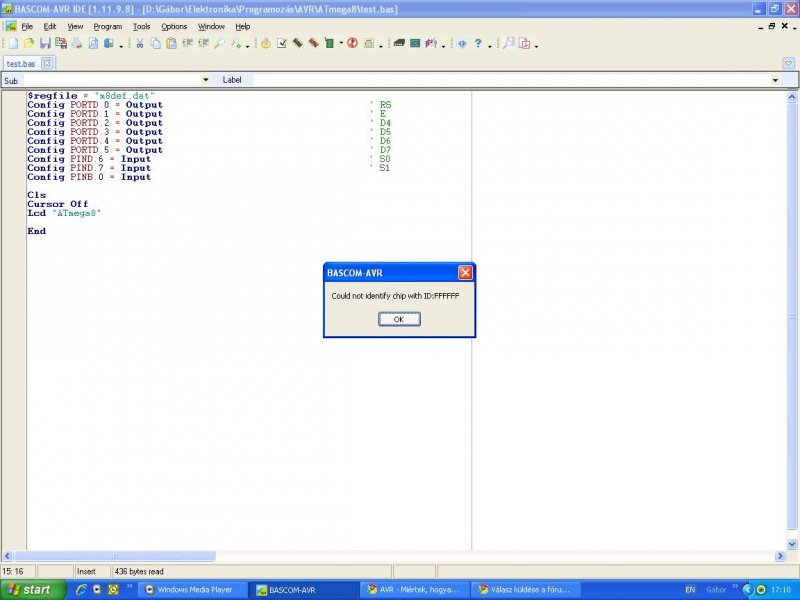This screenshot has width=800, height=600.
Task: Open the Edit menu
Action: (49, 27)
